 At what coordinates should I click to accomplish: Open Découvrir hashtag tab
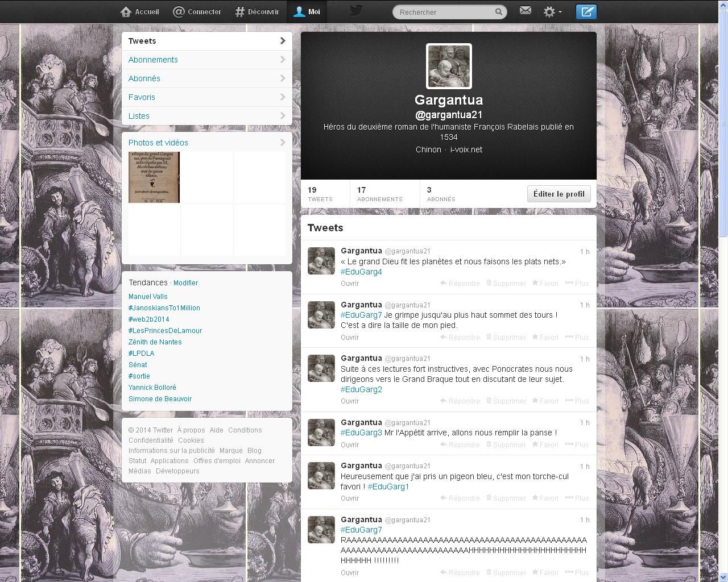pyautogui.click(x=257, y=11)
